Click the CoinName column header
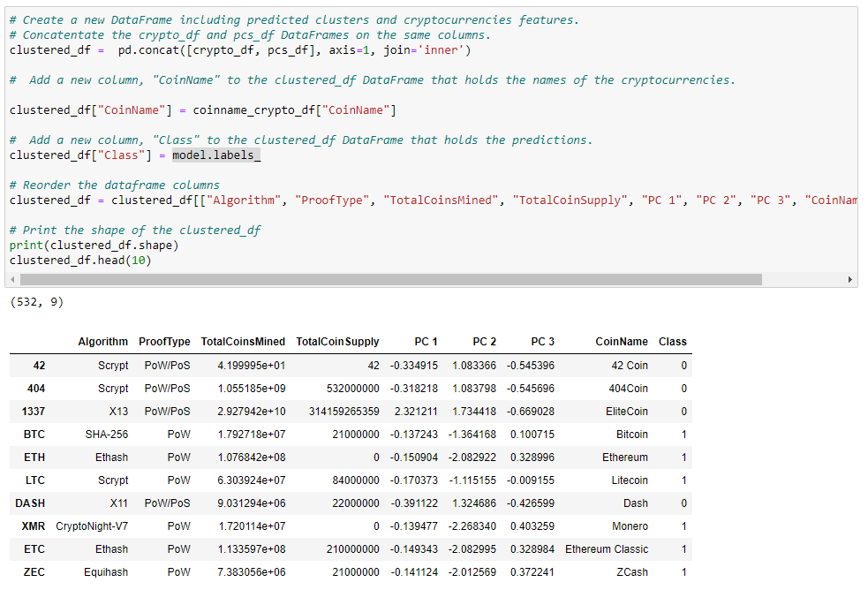 [x=622, y=342]
